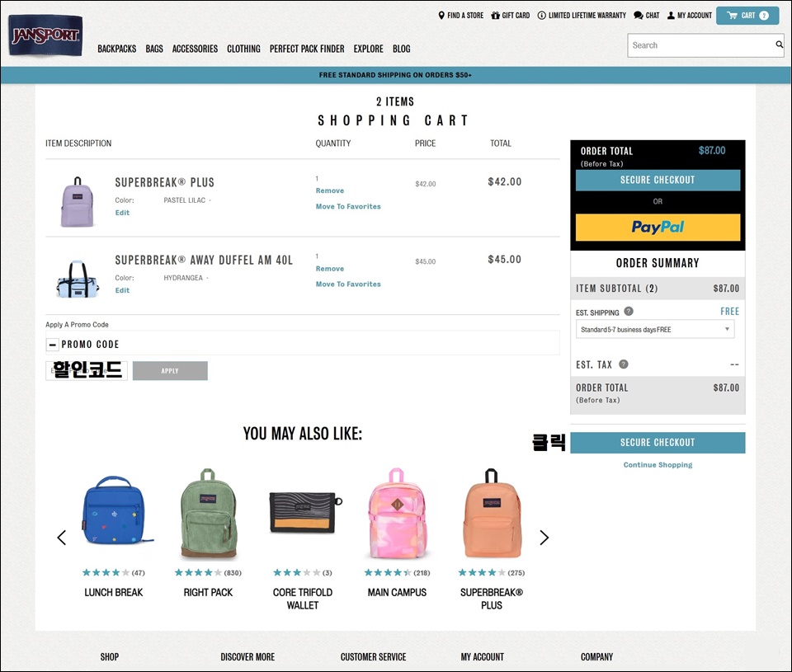The image size is (792, 672).
Task: Click next arrow in recommendations carousel
Action: pos(544,538)
